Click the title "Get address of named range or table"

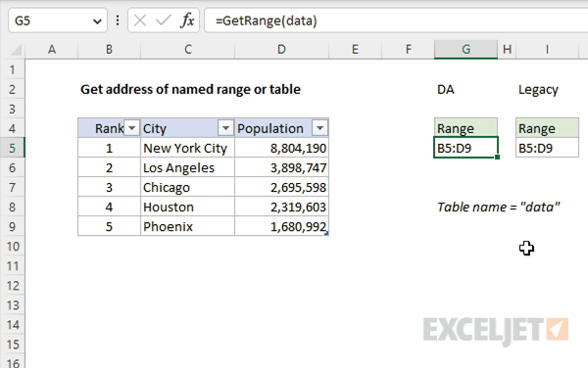pos(190,89)
